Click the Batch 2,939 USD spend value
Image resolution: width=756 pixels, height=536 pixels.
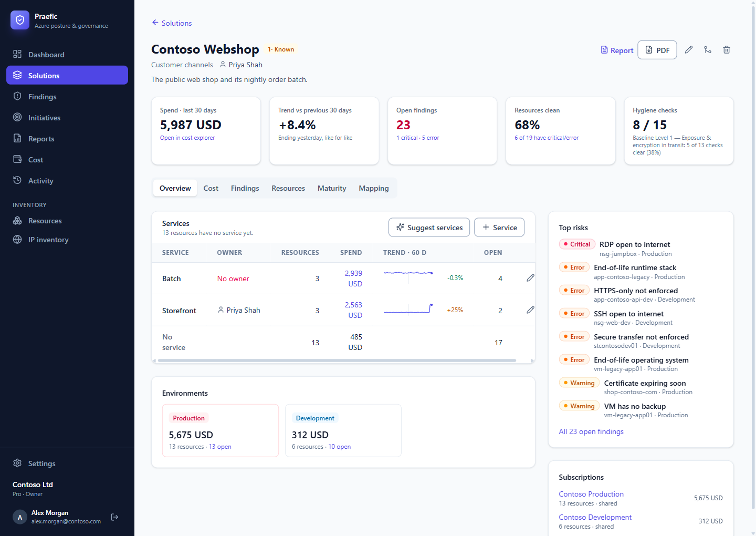[x=353, y=279]
